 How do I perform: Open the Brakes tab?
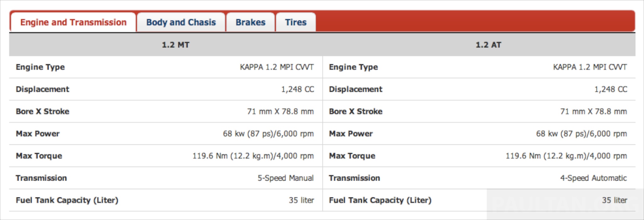point(250,22)
